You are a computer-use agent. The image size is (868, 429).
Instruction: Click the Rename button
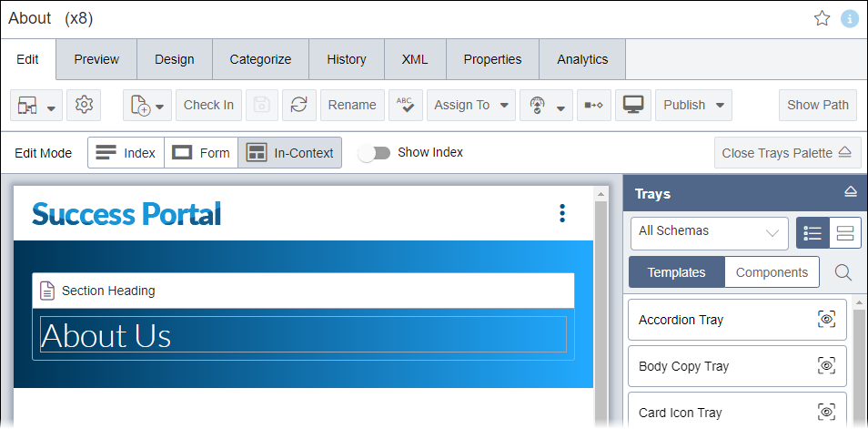coord(352,105)
